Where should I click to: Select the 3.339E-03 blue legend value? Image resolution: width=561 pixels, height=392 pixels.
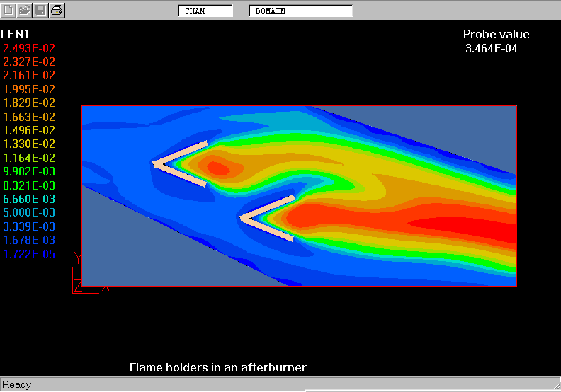tap(29, 226)
